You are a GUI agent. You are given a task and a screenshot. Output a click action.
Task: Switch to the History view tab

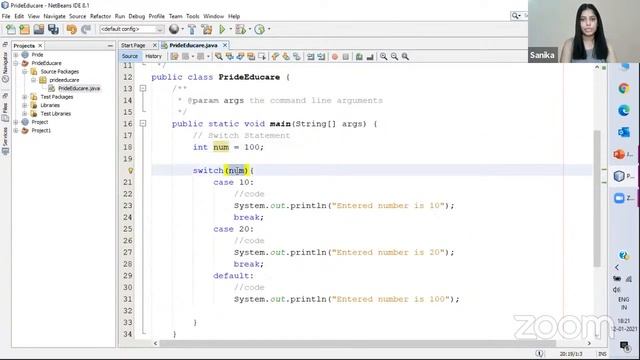point(153,56)
